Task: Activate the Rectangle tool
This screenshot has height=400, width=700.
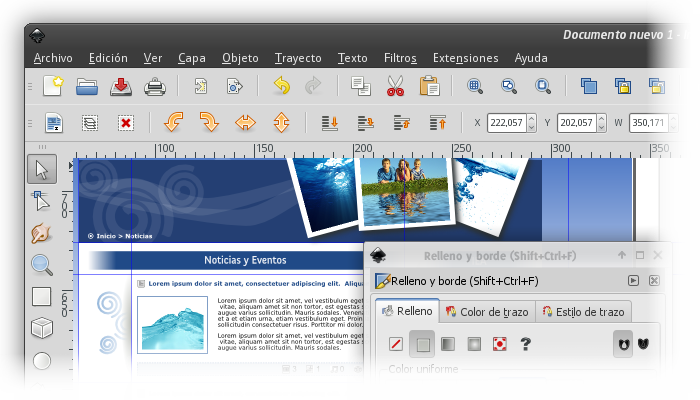Action: [x=42, y=297]
